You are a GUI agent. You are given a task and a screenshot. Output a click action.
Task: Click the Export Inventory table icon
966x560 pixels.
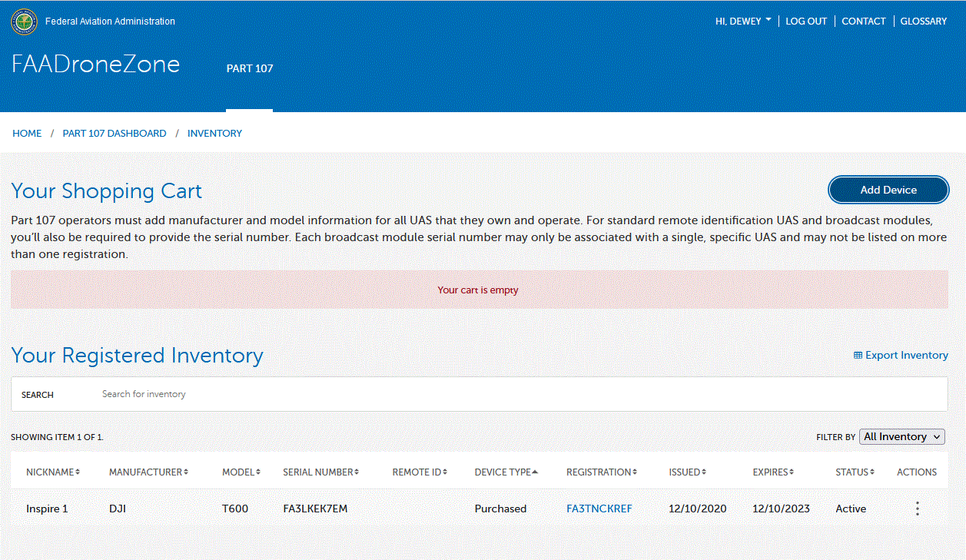(x=858, y=356)
